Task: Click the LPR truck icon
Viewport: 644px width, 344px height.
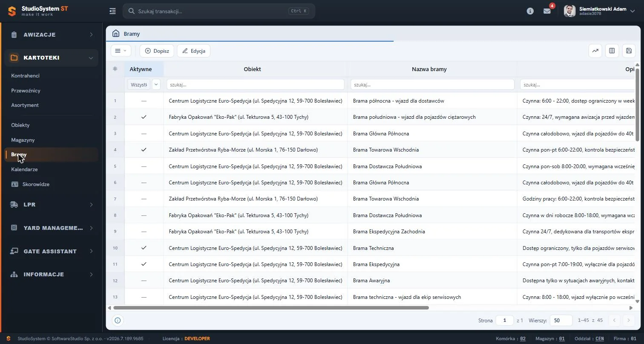Action: (x=14, y=204)
